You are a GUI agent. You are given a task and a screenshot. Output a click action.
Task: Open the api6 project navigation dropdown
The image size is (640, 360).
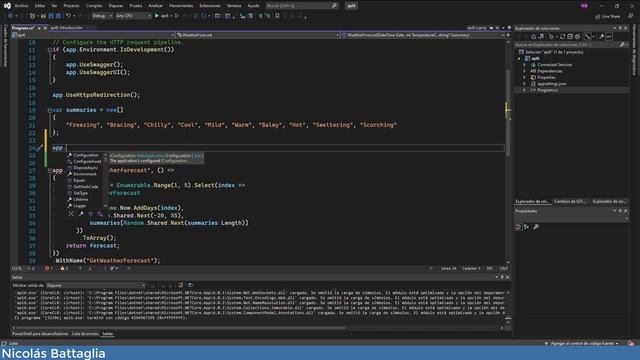tap(93, 35)
